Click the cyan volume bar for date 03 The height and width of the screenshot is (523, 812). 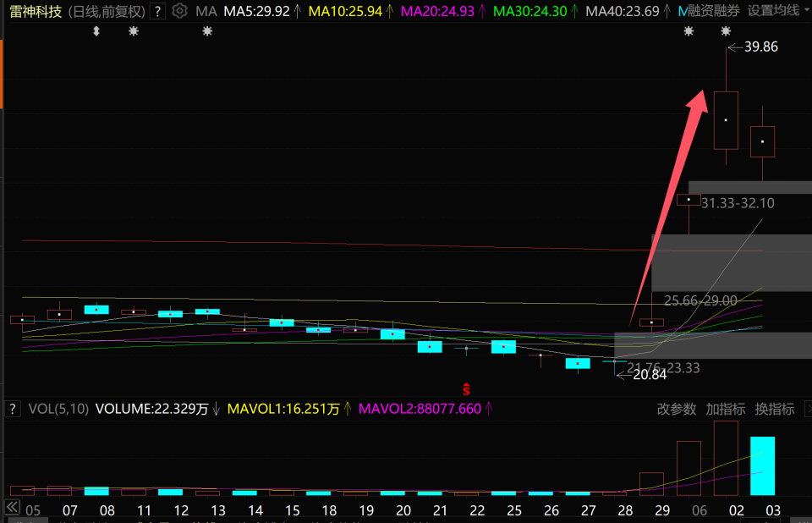coord(762,466)
